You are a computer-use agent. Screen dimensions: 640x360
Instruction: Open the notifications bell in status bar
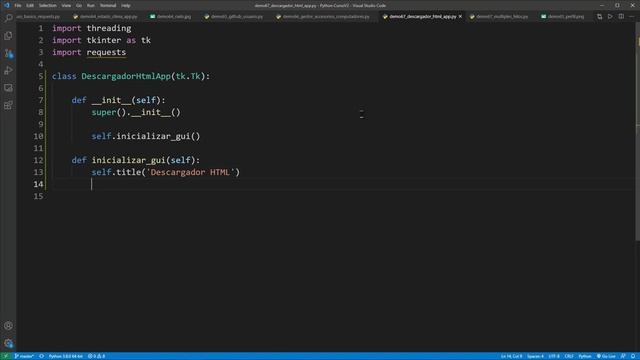coord(633,356)
